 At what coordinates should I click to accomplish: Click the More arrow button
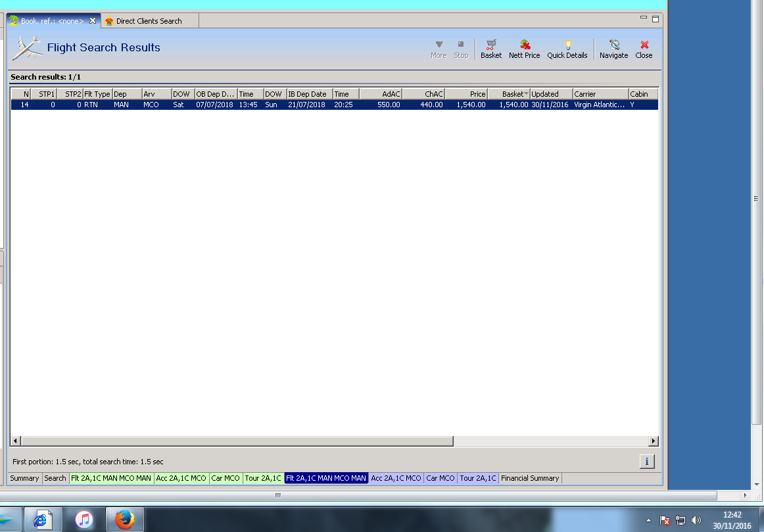(439, 49)
